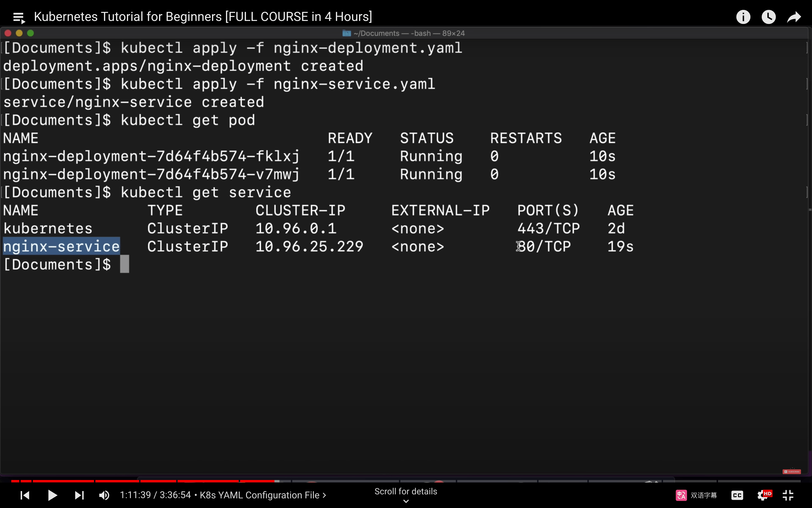
Task: Expand Scroll for details chevron
Action: click(406, 501)
